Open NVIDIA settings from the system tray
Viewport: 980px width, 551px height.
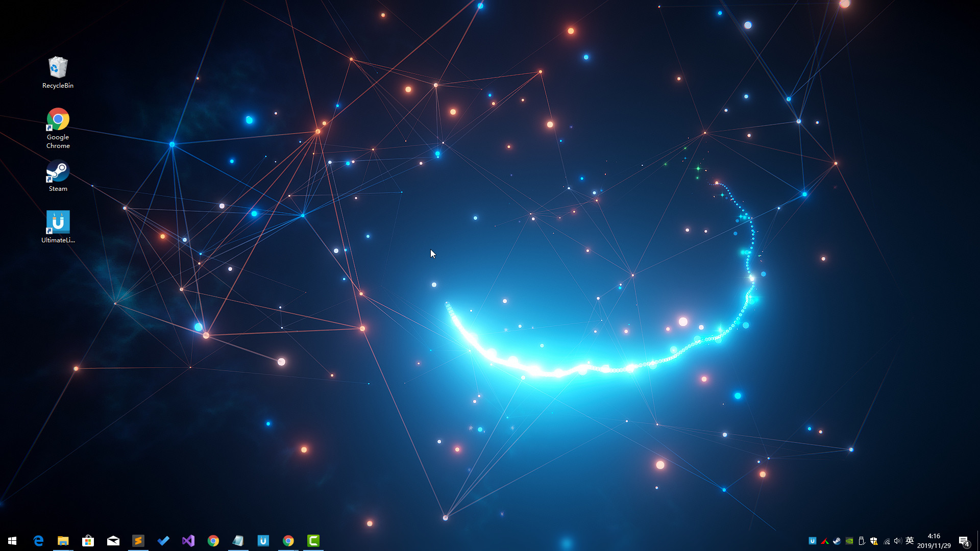[849, 541]
